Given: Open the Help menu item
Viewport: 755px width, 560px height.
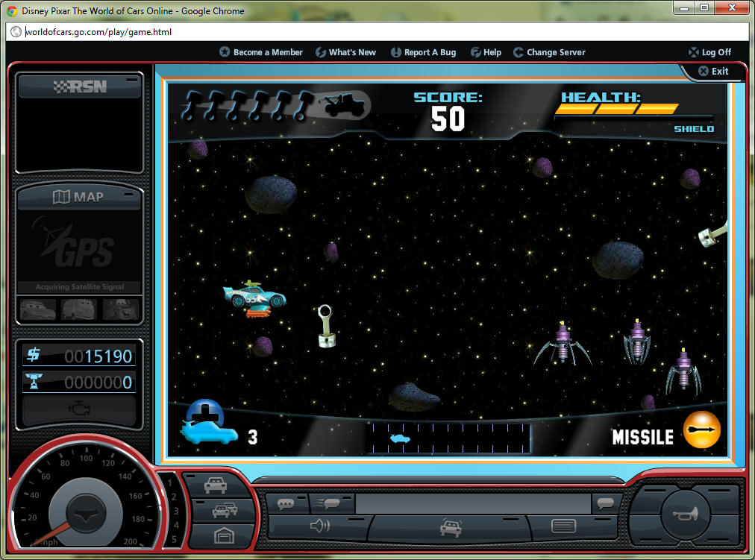Looking at the screenshot, I should (x=486, y=52).
